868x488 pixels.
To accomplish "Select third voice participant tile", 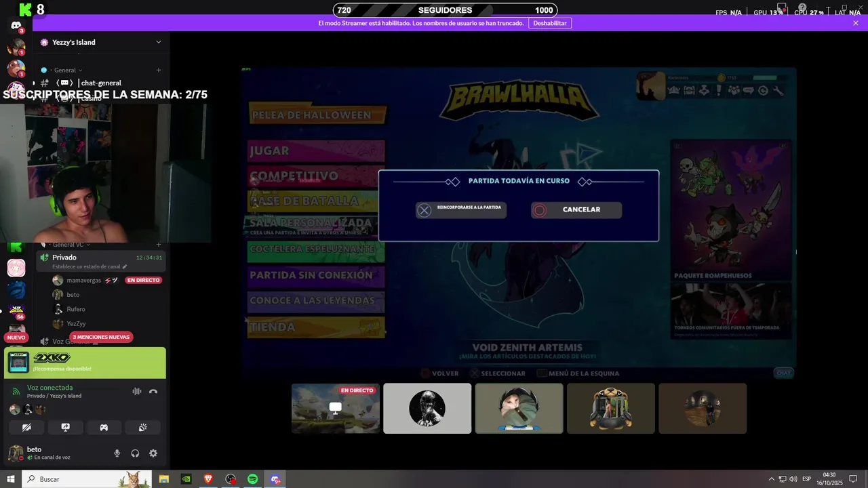I will coord(519,408).
